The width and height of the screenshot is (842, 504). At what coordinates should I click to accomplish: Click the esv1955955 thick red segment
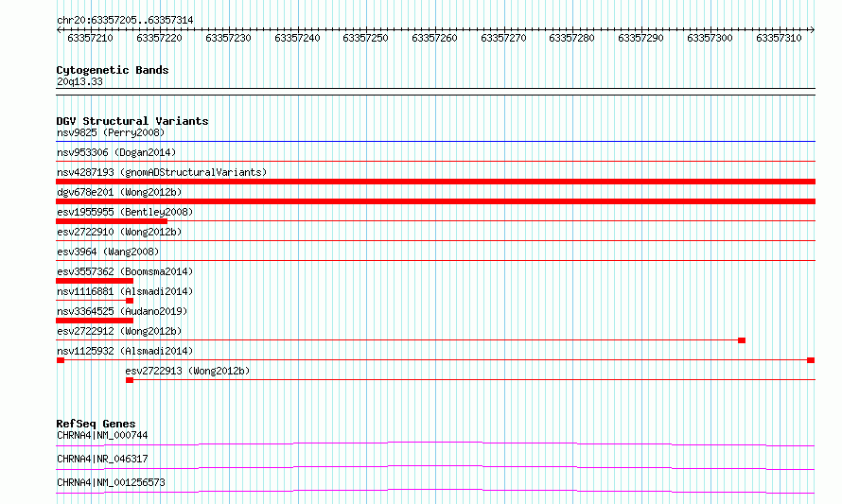[112, 221]
